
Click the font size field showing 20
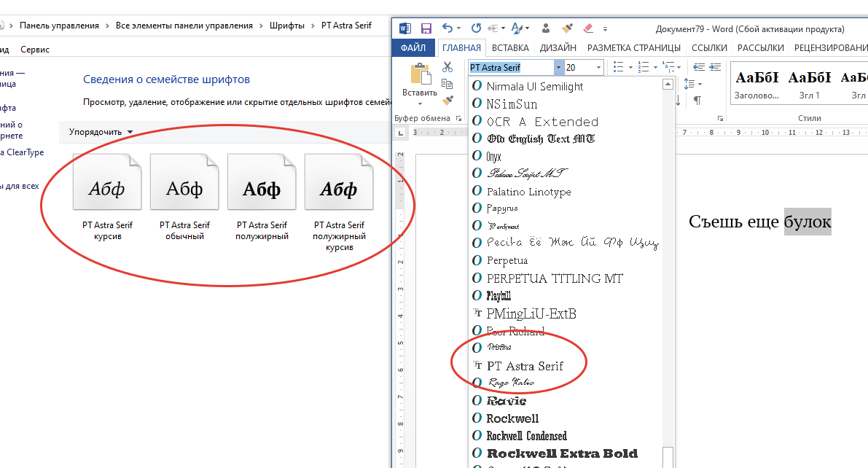tap(579, 68)
